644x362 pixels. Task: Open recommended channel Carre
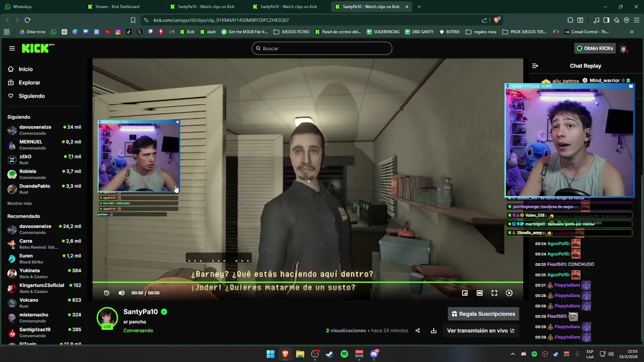click(x=44, y=244)
